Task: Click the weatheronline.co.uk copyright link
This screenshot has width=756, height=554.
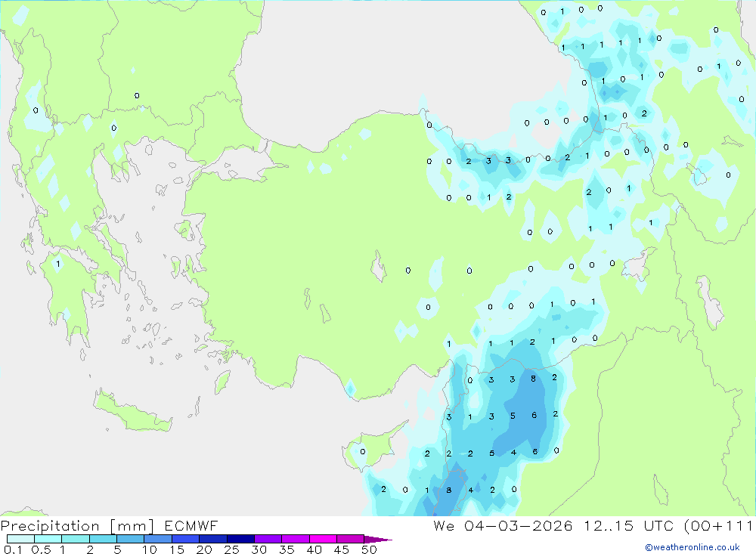Action: pyautogui.click(x=692, y=547)
